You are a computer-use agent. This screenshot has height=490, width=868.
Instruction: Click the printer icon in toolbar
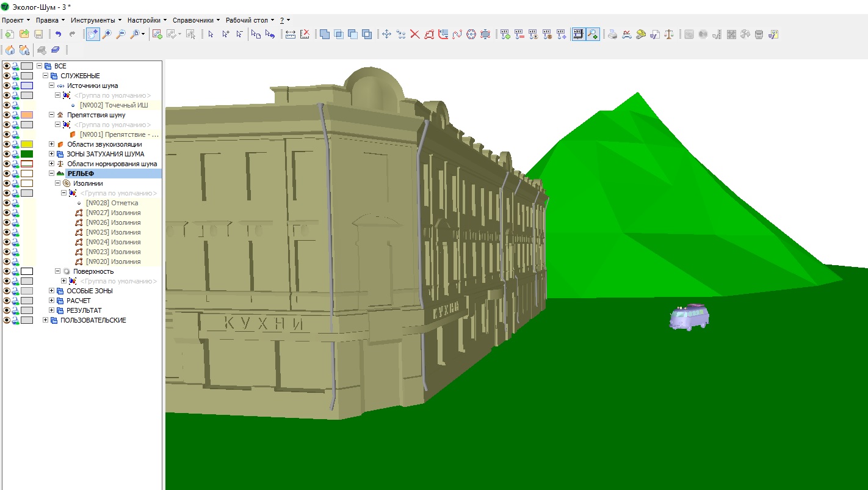[x=612, y=34]
